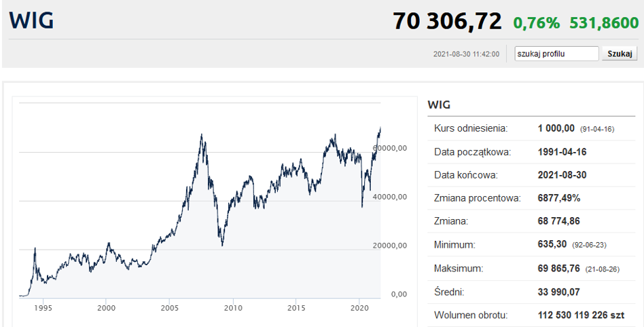Click the volume 112 530 119 226 szt
This screenshot has width=644, height=327.
click(x=581, y=315)
